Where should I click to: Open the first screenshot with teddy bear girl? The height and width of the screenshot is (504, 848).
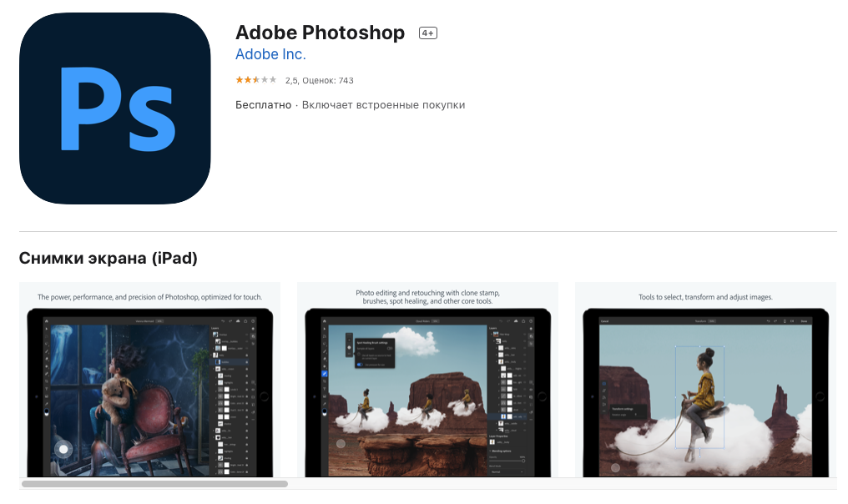click(149, 380)
